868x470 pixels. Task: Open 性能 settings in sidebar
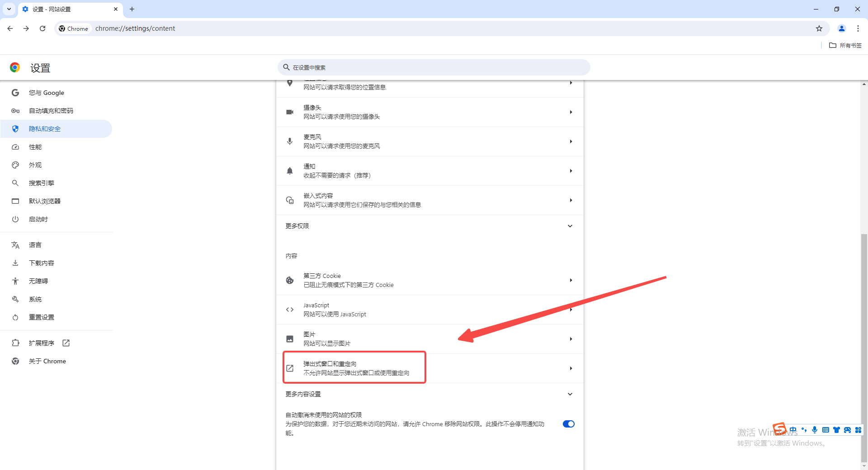click(x=57, y=147)
